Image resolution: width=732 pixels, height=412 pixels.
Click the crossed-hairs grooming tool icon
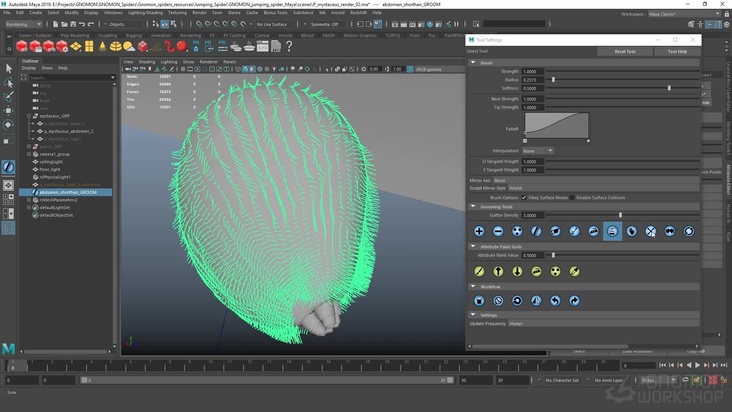tap(651, 231)
